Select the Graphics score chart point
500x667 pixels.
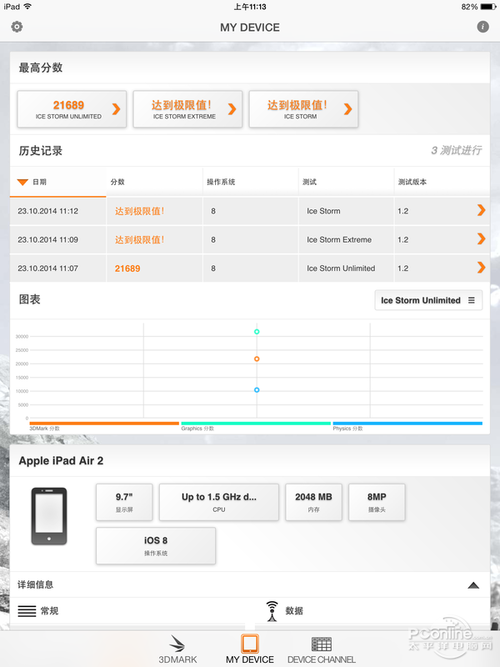(x=257, y=332)
